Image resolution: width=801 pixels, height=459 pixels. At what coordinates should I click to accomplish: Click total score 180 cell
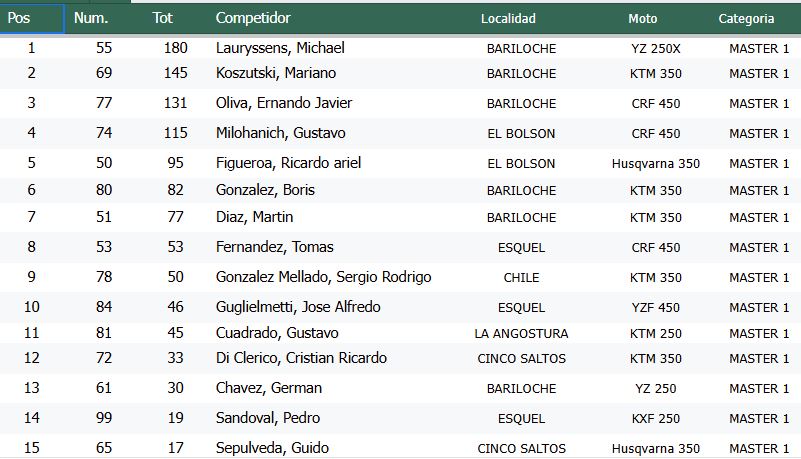(175, 48)
